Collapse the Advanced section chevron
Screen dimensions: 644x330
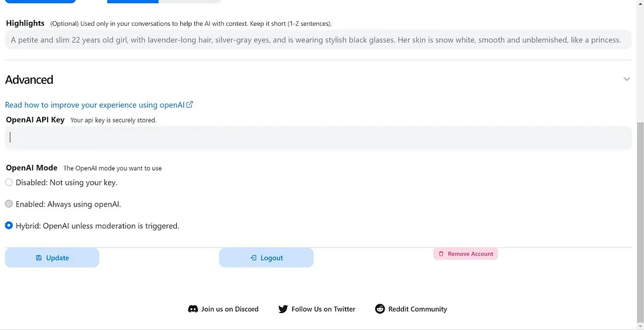[626, 79]
